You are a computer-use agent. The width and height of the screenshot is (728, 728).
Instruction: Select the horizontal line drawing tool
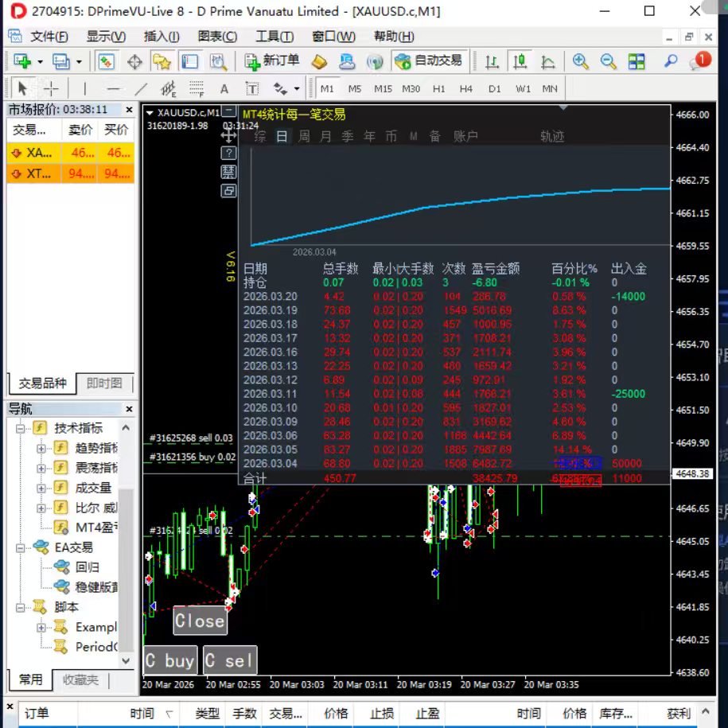[113, 88]
